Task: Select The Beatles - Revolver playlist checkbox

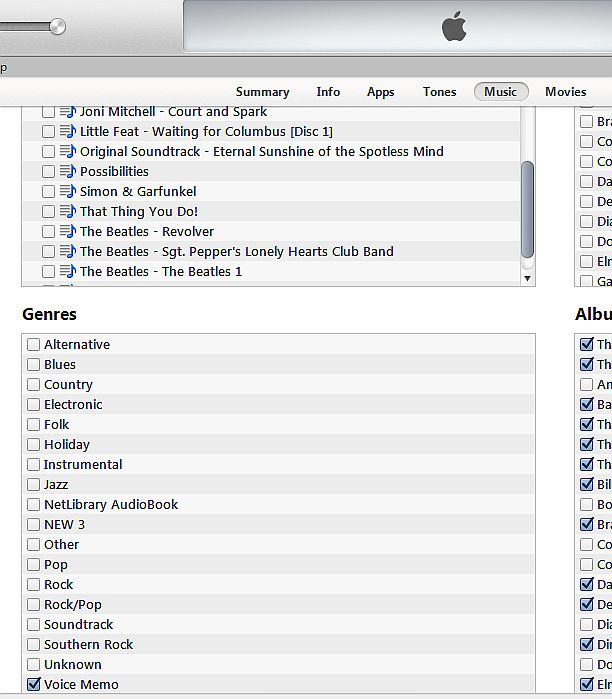Action: pos(48,232)
